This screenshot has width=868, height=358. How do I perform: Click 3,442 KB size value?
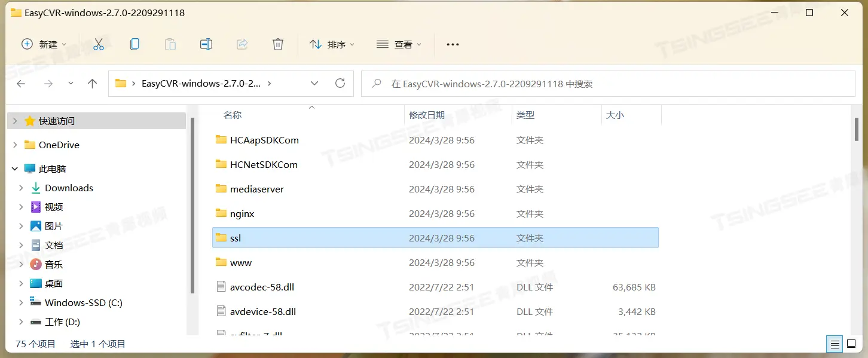[x=637, y=311]
